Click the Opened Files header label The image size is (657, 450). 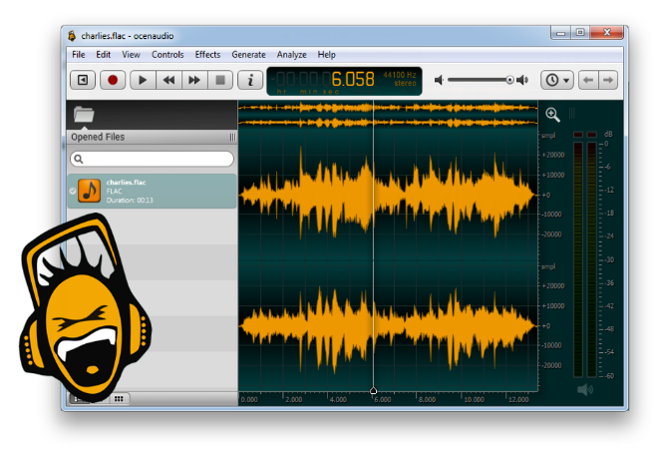(x=98, y=137)
